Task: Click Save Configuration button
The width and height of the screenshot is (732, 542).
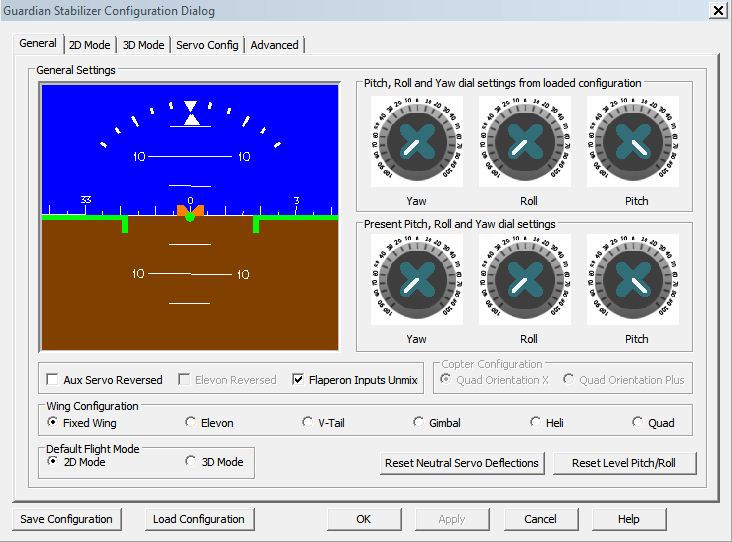Action: click(x=66, y=519)
